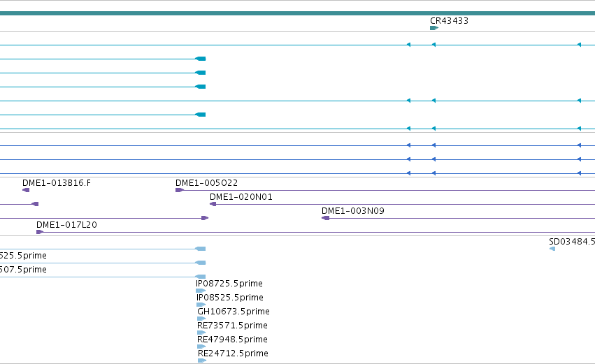Click the SD03484 EST arrow marker

552,249
